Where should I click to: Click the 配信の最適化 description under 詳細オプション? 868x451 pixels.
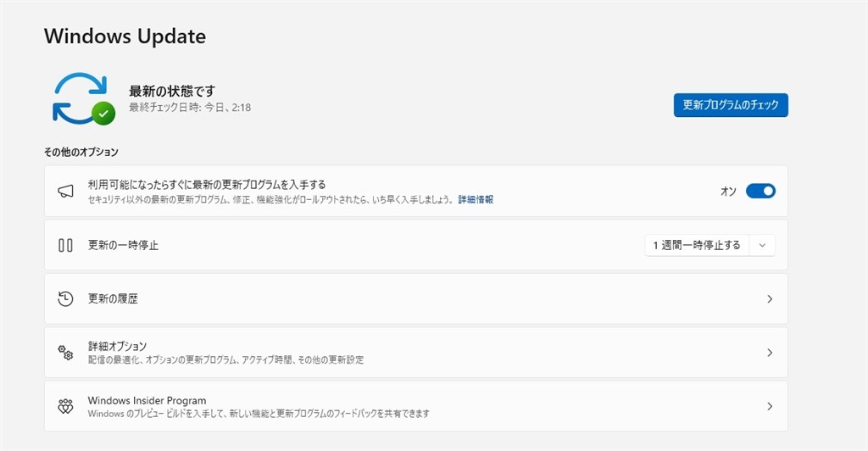coord(225,359)
